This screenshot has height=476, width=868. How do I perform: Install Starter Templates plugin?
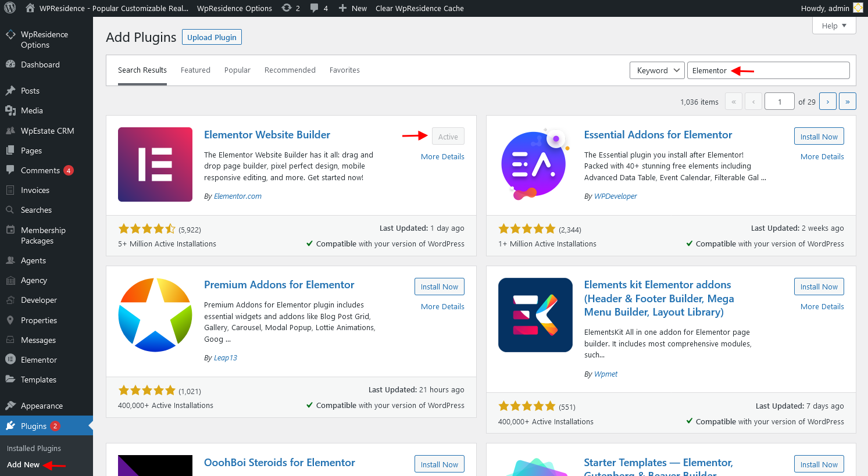pos(819,464)
